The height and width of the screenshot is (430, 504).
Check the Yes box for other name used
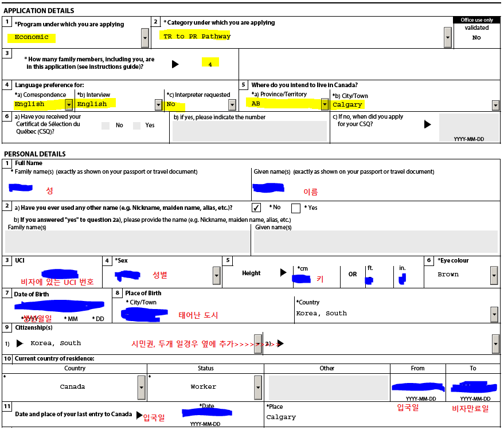(296, 208)
